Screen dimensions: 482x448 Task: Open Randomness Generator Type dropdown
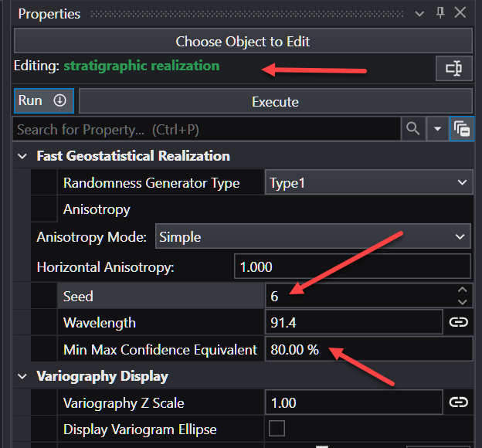(368, 182)
